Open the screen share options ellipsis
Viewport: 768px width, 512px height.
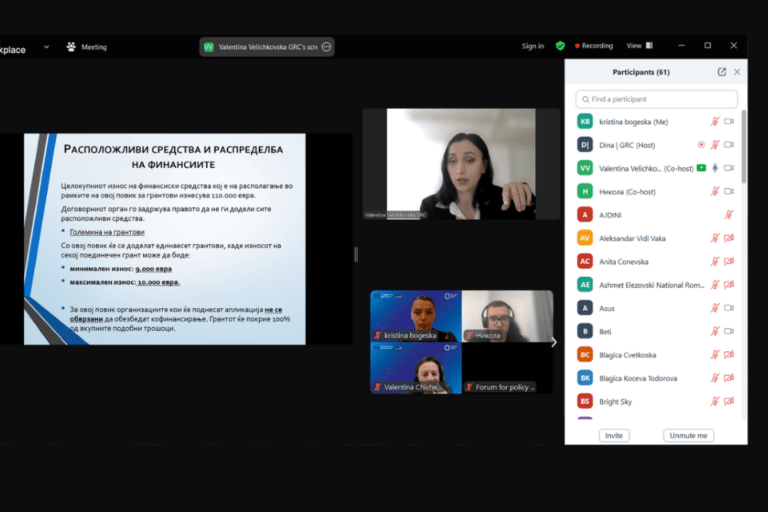[327, 47]
